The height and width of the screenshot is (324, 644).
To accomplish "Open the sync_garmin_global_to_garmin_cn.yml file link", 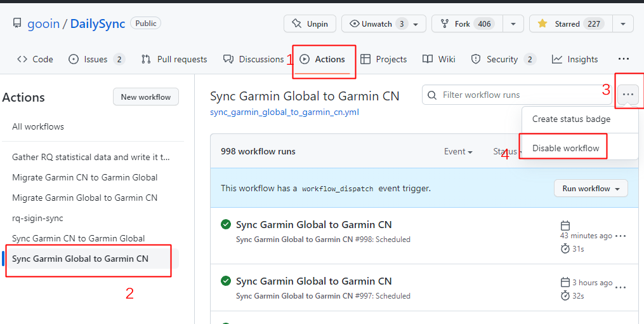I will click(284, 112).
